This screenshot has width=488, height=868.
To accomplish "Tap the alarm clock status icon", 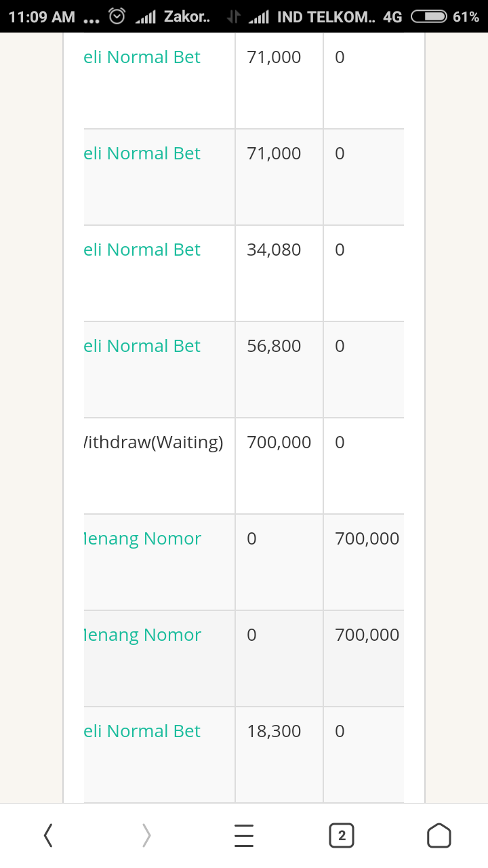I will [117, 16].
